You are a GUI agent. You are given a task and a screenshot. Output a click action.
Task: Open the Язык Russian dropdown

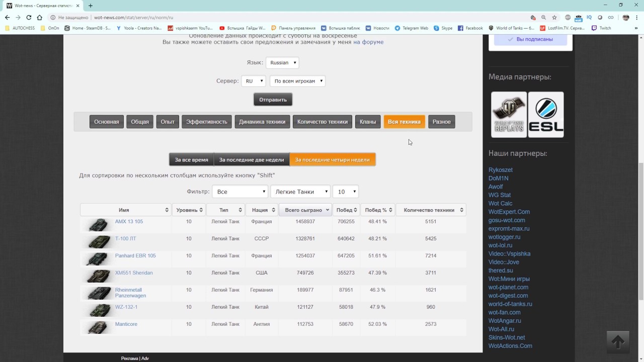pos(282,63)
